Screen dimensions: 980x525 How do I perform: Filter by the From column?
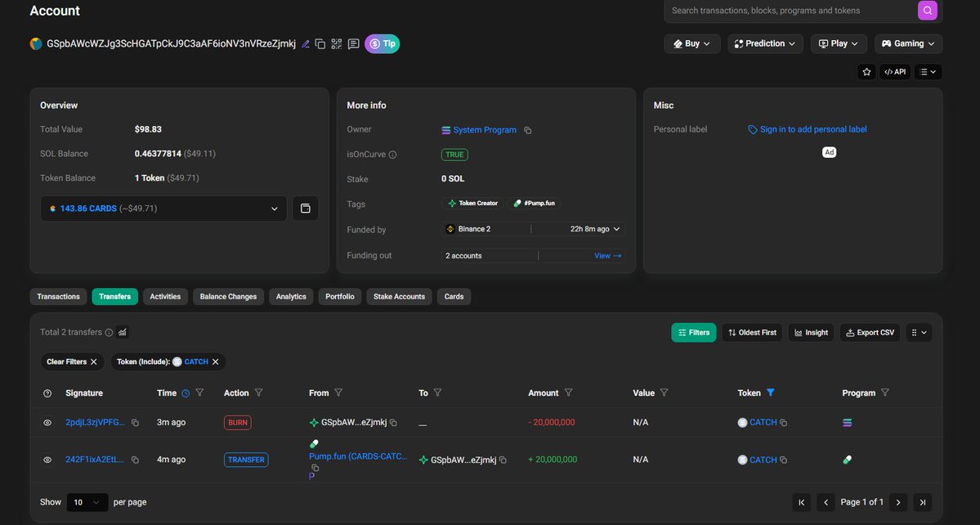pyautogui.click(x=338, y=393)
